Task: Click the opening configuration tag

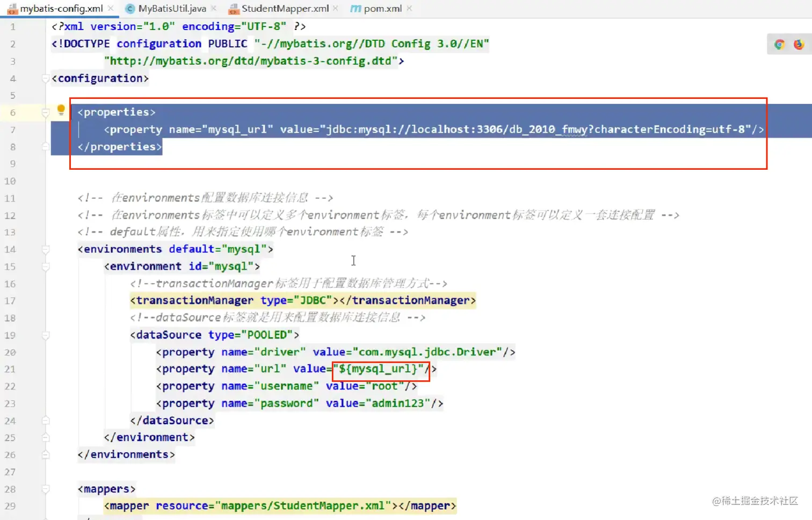Action: tap(100, 78)
